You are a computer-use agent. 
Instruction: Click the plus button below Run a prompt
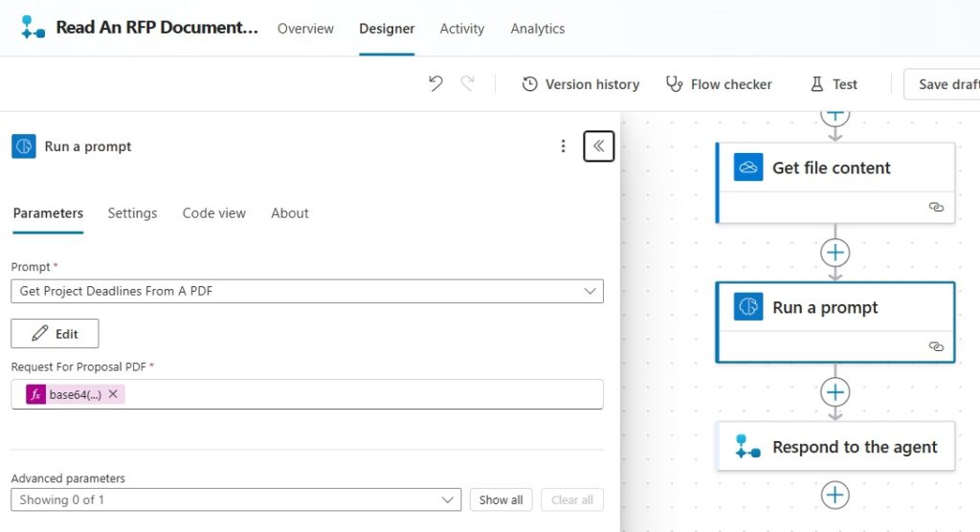(835, 392)
